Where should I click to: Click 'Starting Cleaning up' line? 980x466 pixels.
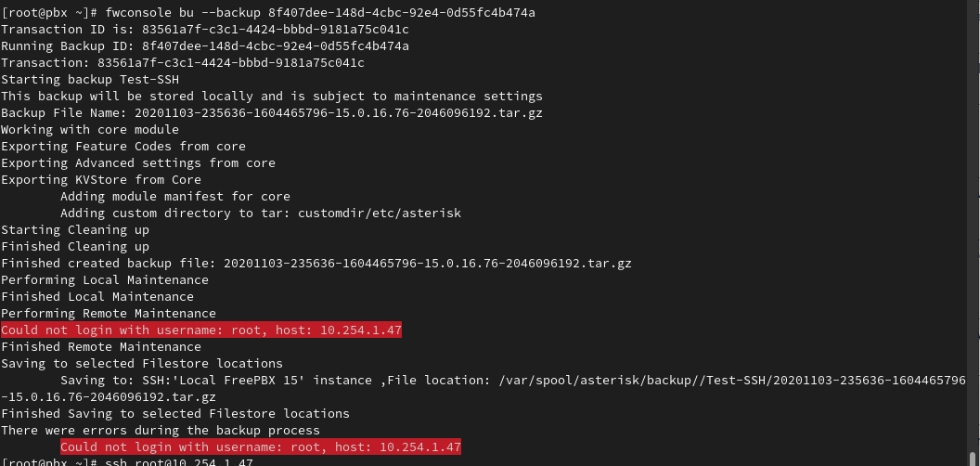pyautogui.click(x=74, y=229)
